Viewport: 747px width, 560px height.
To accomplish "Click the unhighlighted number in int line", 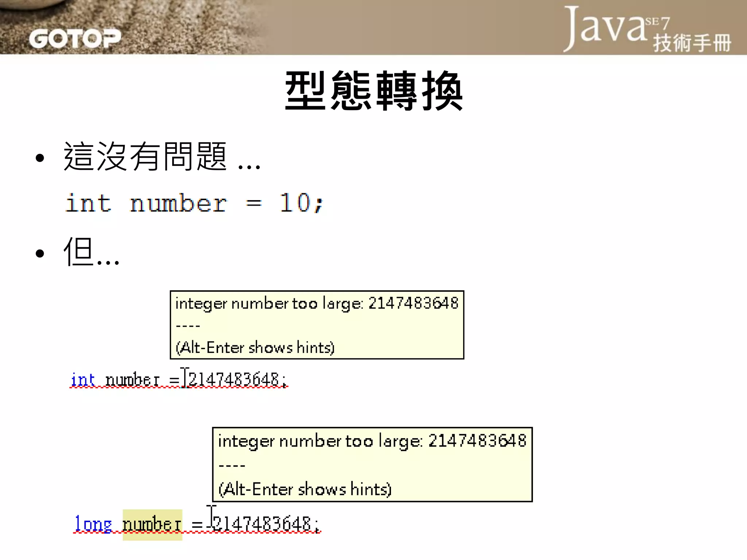I will point(132,380).
